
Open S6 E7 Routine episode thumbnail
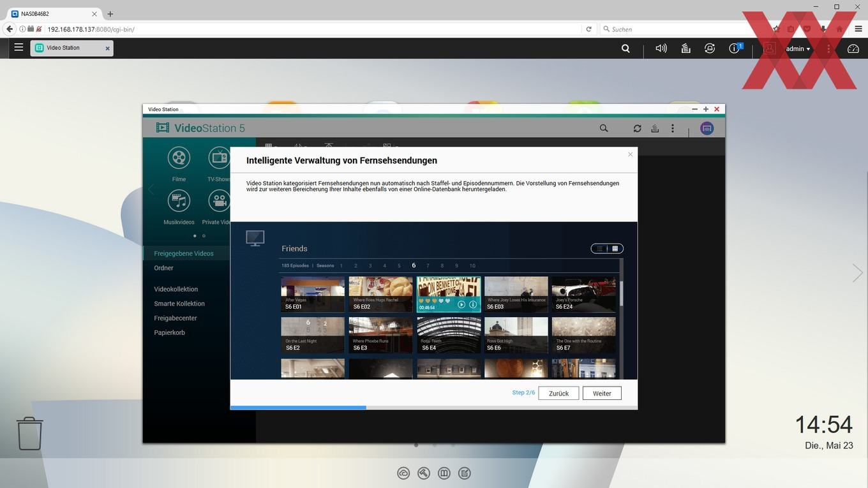(584, 335)
